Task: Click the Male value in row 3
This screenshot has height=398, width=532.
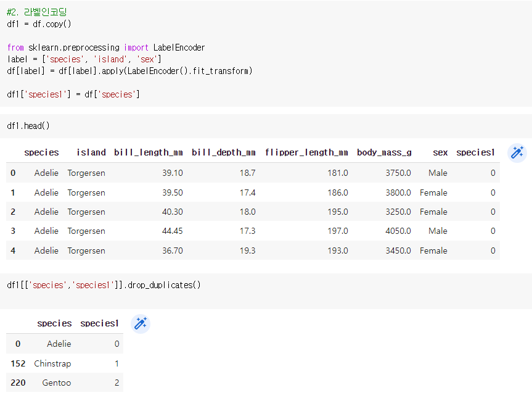Action: click(438, 231)
